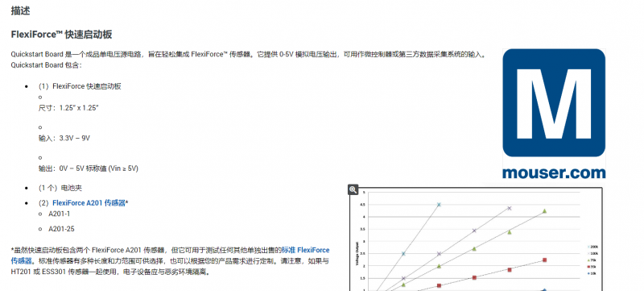Image resolution: width=644 pixels, height=291 pixels.
Task: Open the FlexiForce A201 传感器 link
Action: [89, 202]
